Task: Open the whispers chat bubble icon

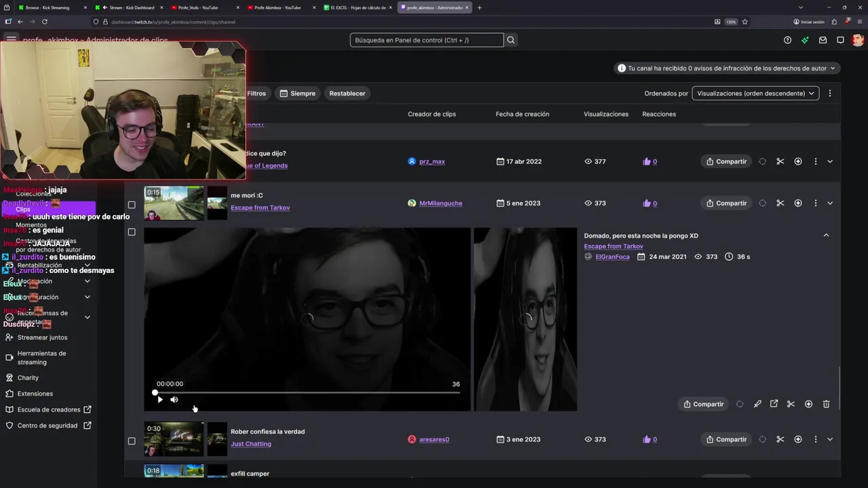Action: [840, 40]
